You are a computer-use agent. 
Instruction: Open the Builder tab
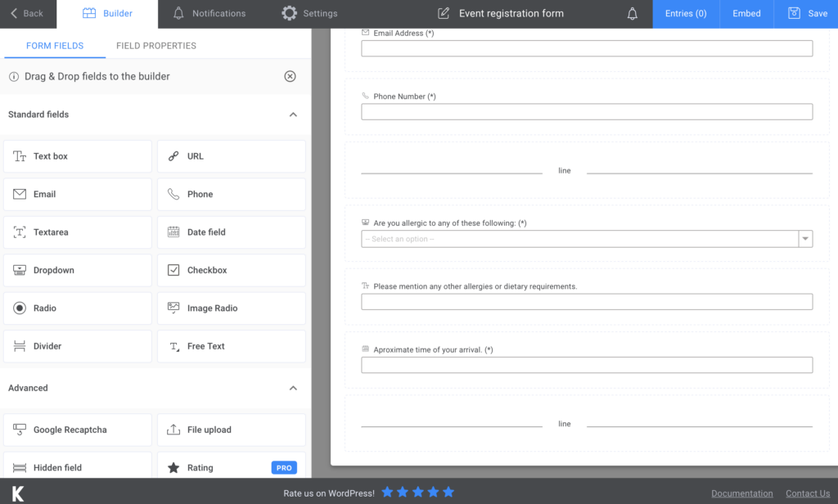click(x=107, y=13)
